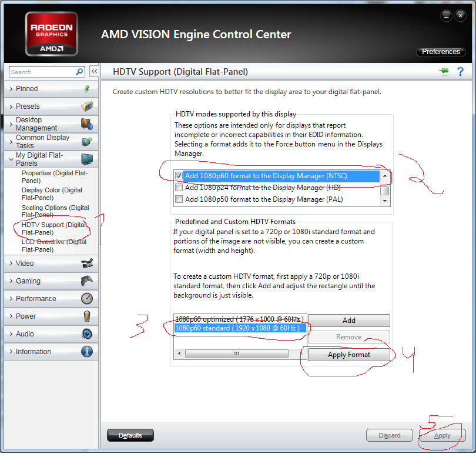Select 1080p60 optimized (1776 x 1000) format
The width and height of the screenshot is (476, 457).
coord(240,319)
